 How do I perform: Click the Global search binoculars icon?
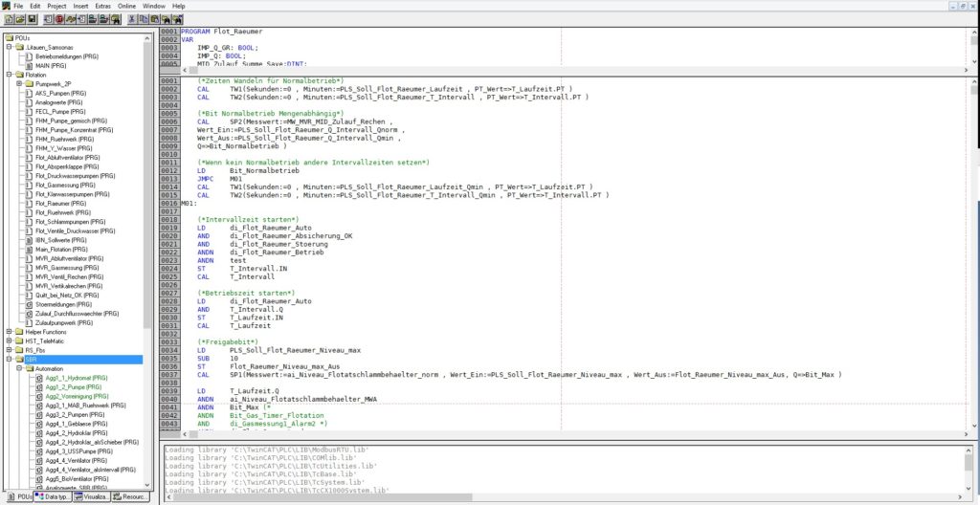tap(116, 19)
